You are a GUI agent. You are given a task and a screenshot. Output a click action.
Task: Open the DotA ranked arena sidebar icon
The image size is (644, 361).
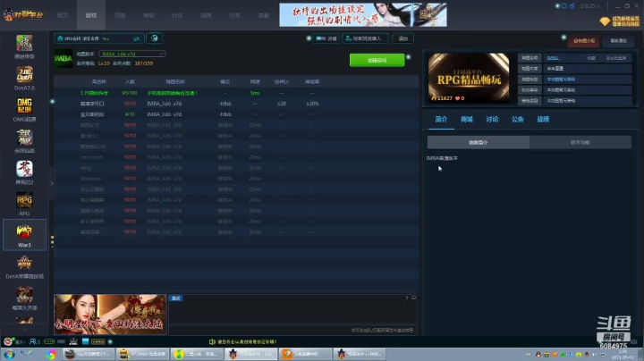pos(24,266)
